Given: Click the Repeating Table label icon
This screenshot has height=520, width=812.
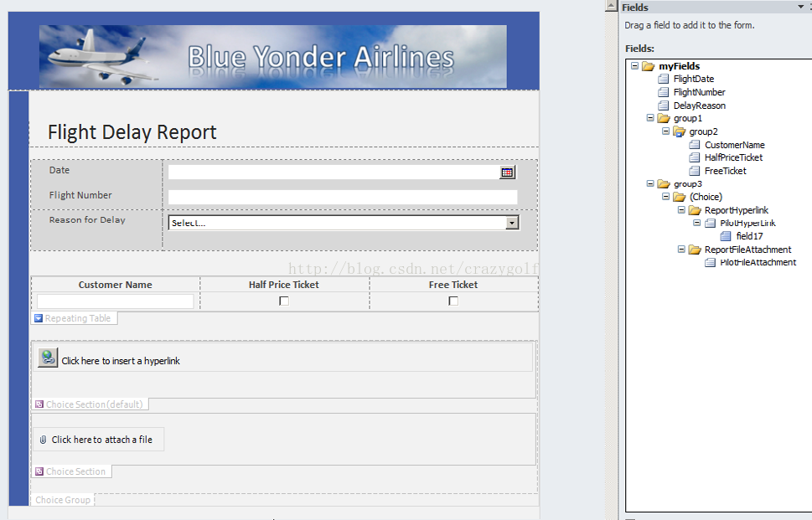Looking at the screenshot, I should [39, 318].
